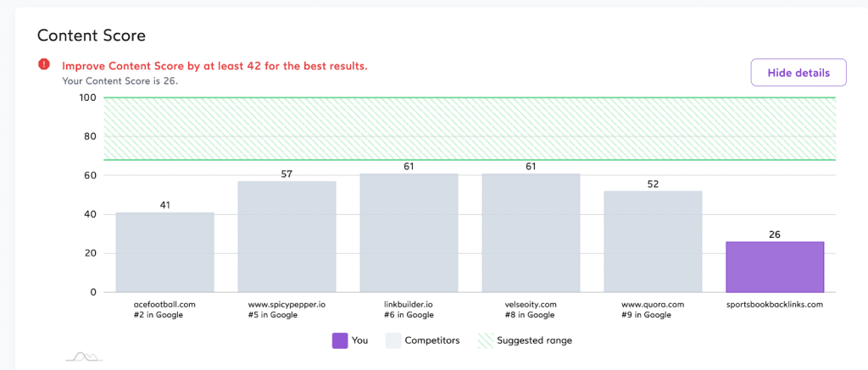The image size is (868, 370).
Task: Click the www.quora.com axis label
Action: coord(653,304)
